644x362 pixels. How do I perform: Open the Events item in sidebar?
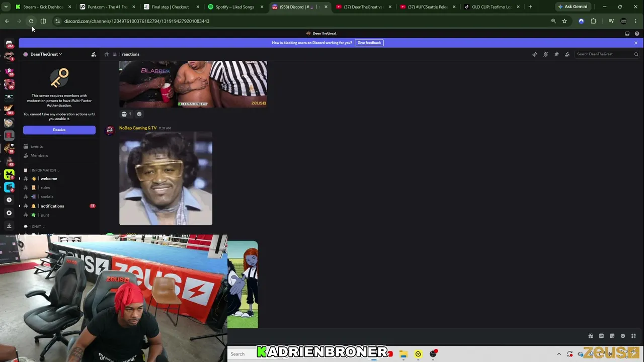(x=59, y=146)
